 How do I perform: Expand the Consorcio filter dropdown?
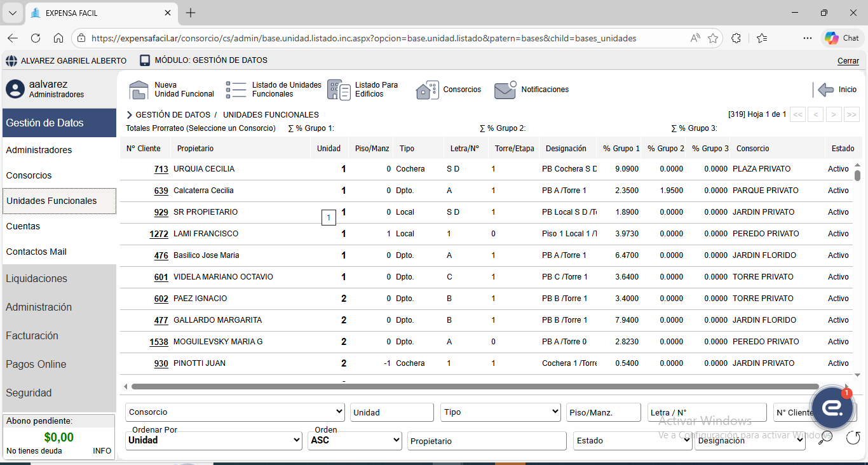tap(234, 412)
